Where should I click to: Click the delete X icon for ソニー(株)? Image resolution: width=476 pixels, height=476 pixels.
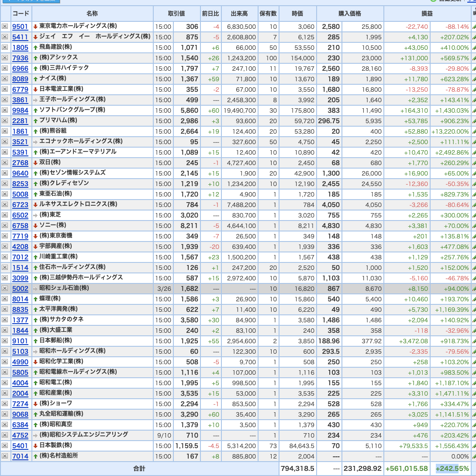[4, 225]
